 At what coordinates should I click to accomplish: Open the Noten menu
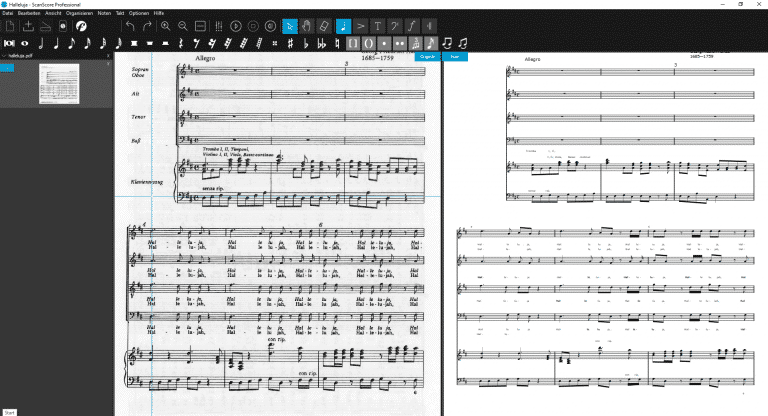tap(104, 13)
